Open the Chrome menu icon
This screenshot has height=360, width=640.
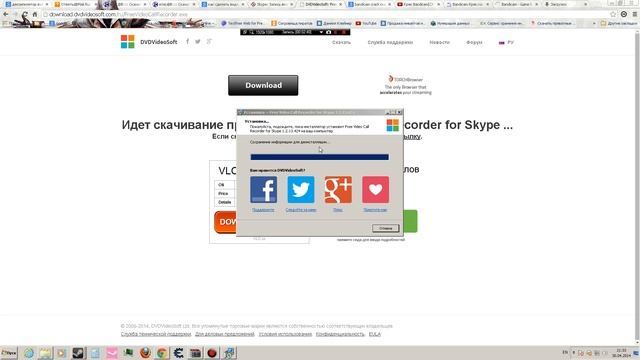(x=635, y=14)
